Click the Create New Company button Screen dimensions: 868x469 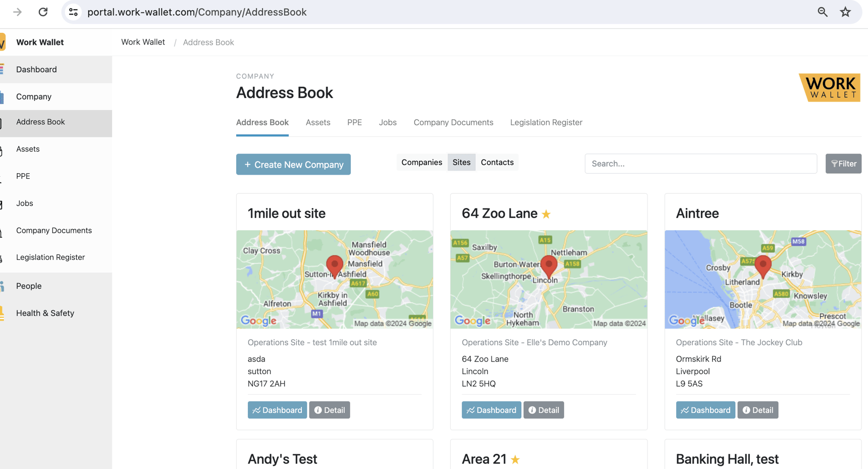tap(293, 164)
